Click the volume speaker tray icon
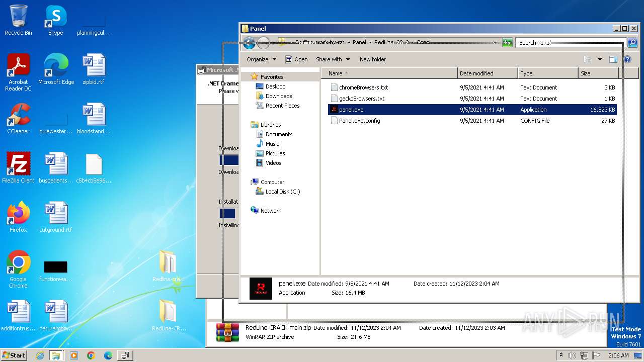This screenshot has height=362, width=644. click(x=572, y=355)
